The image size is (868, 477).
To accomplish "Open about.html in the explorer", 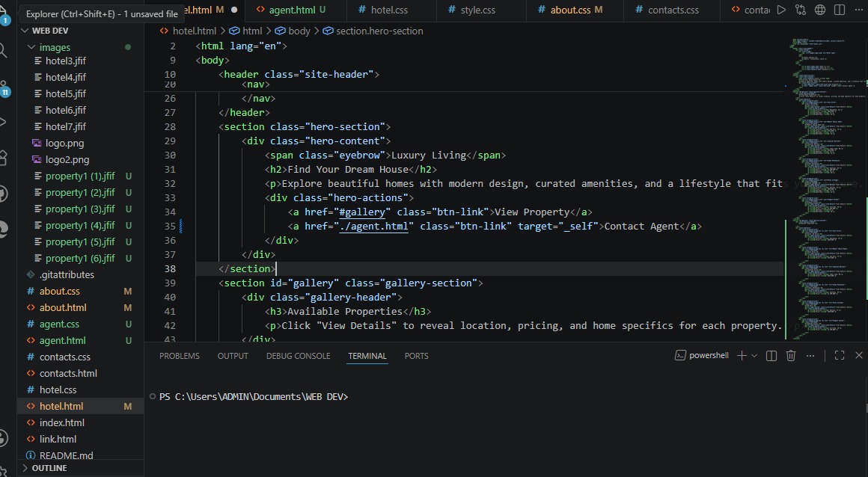I will (x=63, y=308).
